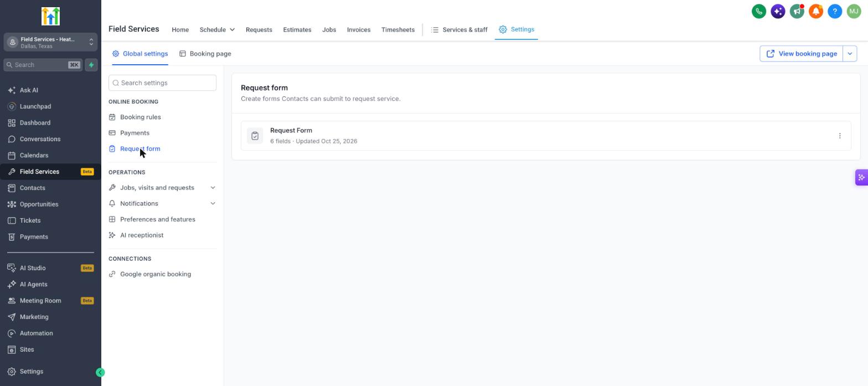This screenshot has width=868, height=386.
Task: Go to the Home tab
Action: 180,29
